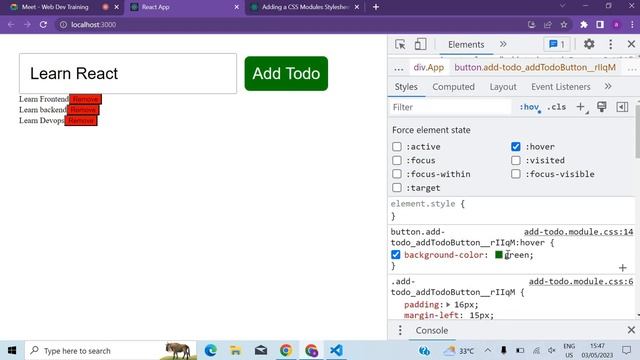Click the taskbar search box
Screen dimensions: 640x360
[110, 350]
